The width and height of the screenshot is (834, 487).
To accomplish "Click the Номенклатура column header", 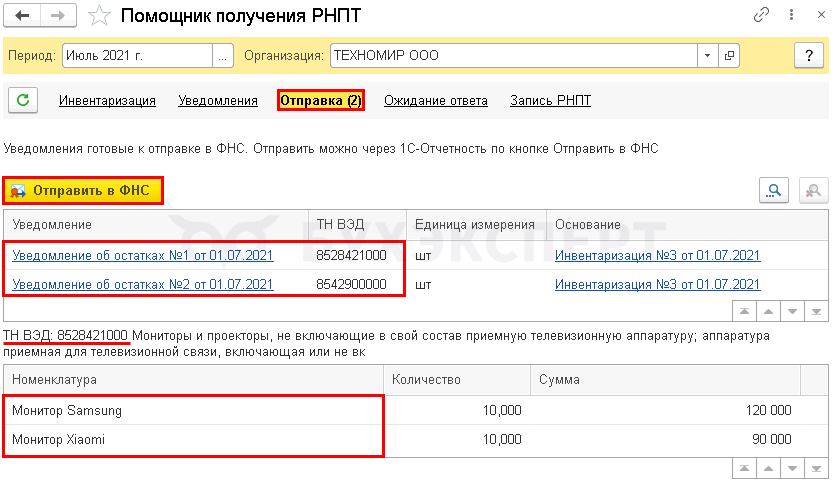I will pyautogui.click(x=194, y=380).
